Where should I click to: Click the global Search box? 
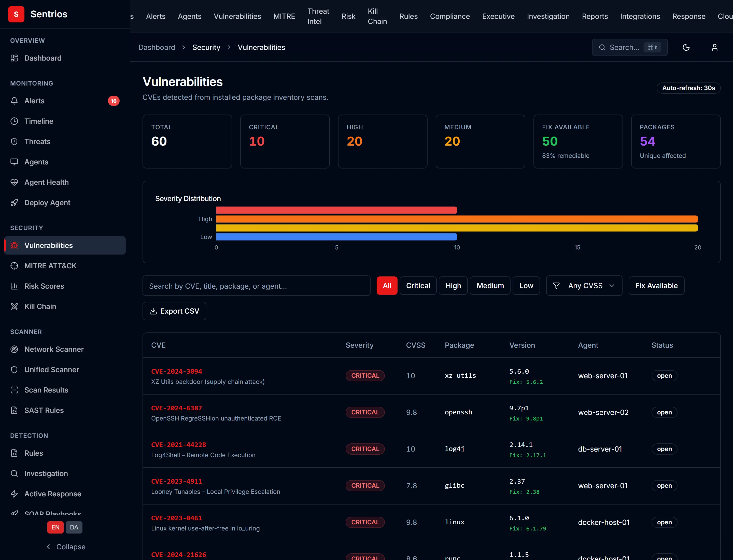pos(629,47)
